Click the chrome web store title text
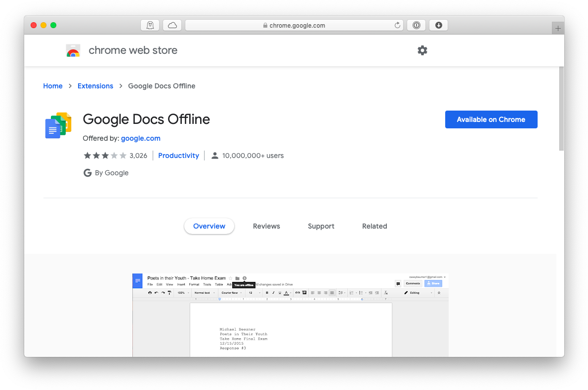Image resolution: width=588 pixels, height=390 pixels. [x=133, y=50]
